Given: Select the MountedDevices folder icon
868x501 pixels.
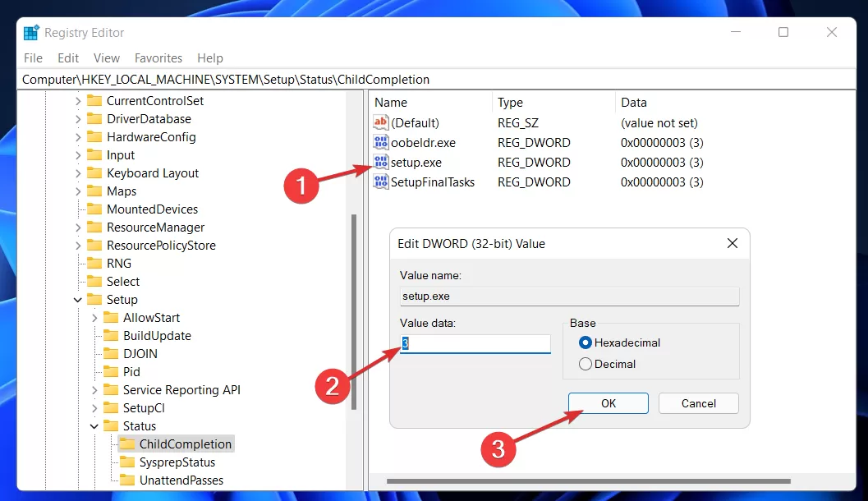Looking at the screenshot, I should tap(94, 209).
